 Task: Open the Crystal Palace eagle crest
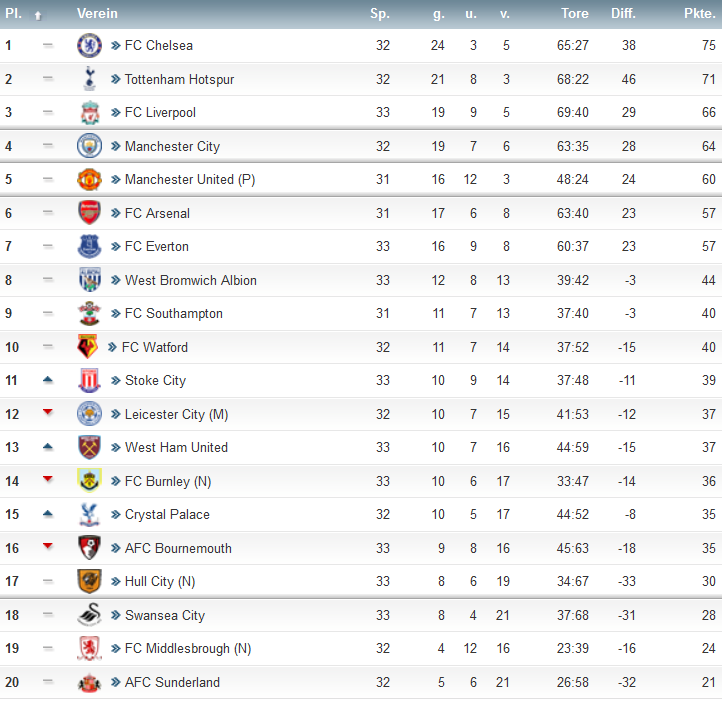click(89, 514)
